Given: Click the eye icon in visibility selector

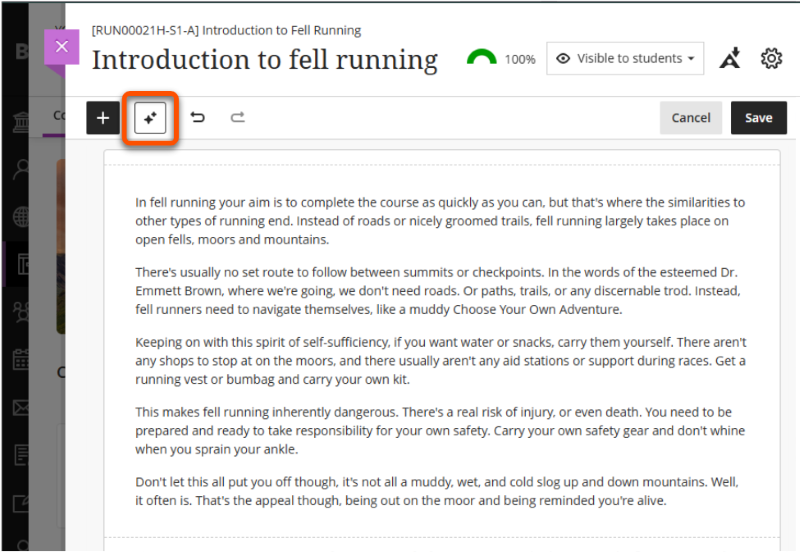Looking at the screenshot, I should click(563, 59).
